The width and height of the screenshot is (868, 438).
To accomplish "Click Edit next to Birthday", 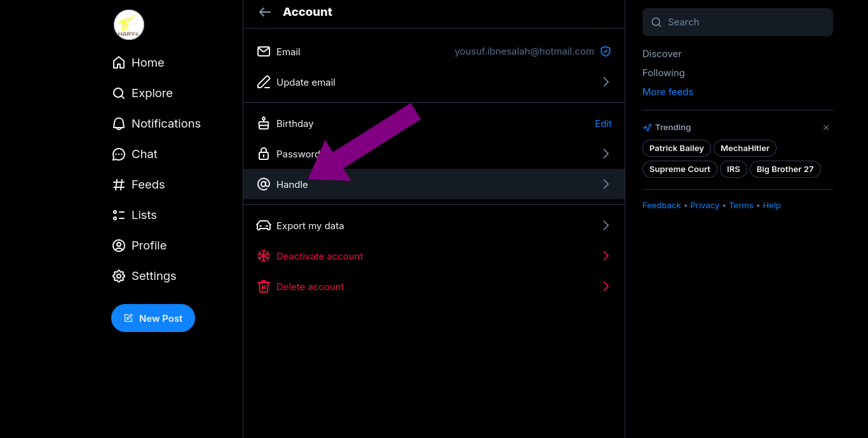I will click(603, 124).
